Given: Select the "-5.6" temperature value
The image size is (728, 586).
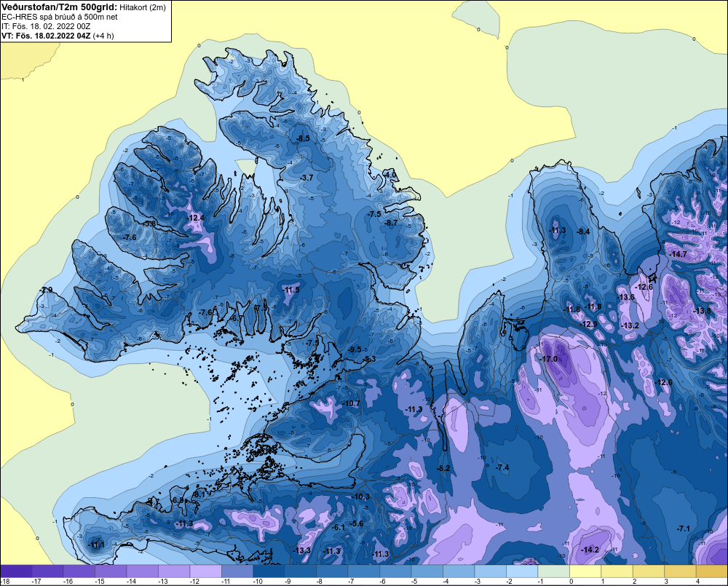Looking at the screenshot, I should pyautogui.click(x=357, y=523).
